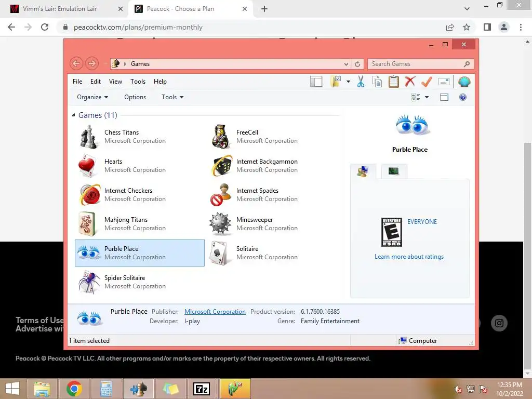Launch FreeCell game icon
This screenshot has width=532, height=399.
click(x=221, y=137)
